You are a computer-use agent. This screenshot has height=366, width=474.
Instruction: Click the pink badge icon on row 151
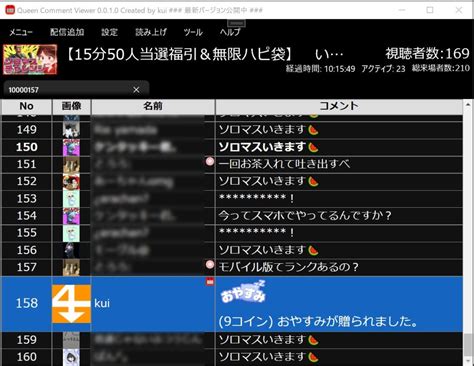click(210, 162)
